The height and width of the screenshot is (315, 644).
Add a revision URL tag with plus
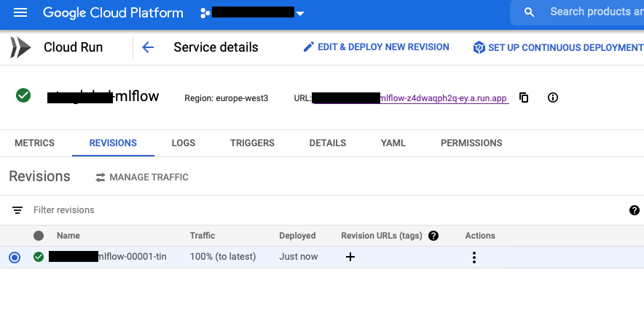tap(350, 257)
